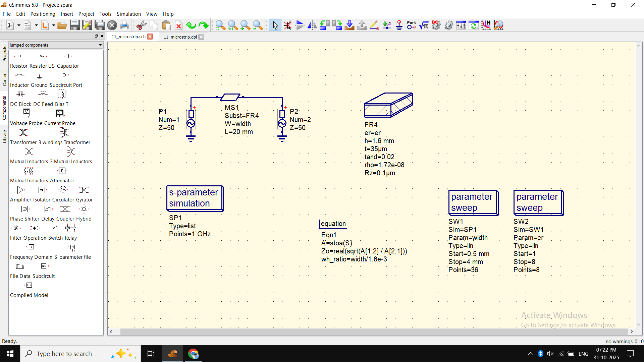Screen dimensions: 644x362
Task: Click the Set Marker on graph icon
Action: click(x=486, y=25)
